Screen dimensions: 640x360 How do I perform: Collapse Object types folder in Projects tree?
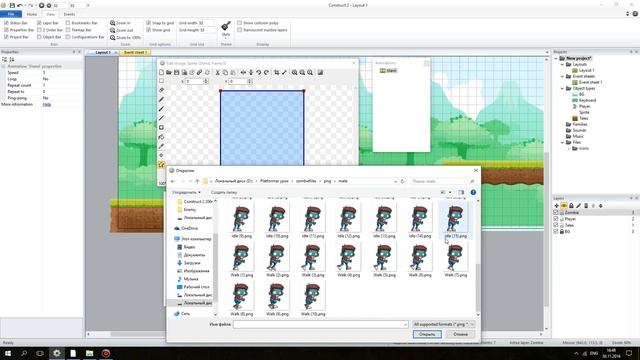coord(562,89)
